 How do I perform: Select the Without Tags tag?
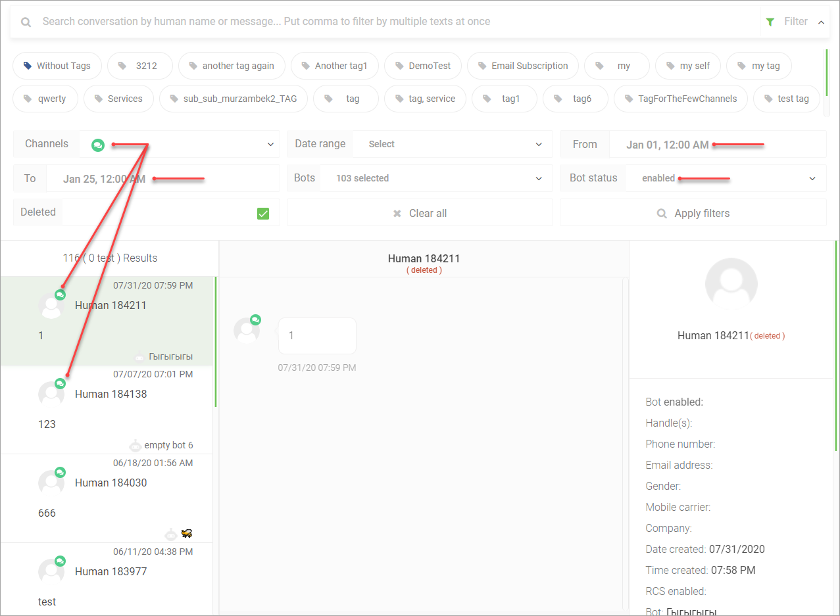coord(57,66)
